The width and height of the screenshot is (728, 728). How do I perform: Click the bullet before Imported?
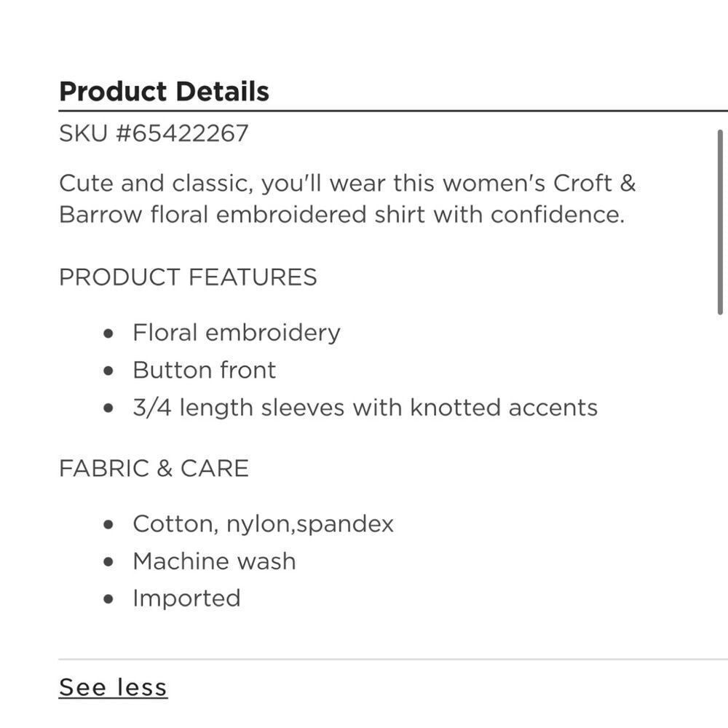pos(108,599)
